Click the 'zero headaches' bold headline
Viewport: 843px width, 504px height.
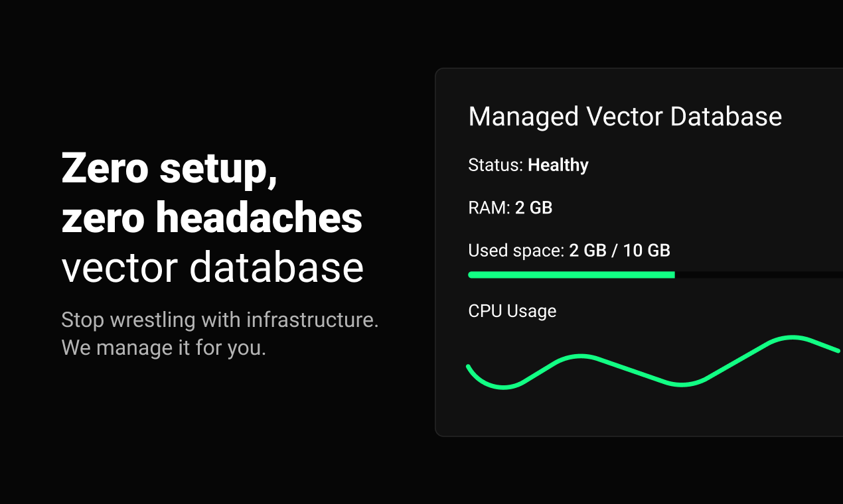(x=212, y=218)
